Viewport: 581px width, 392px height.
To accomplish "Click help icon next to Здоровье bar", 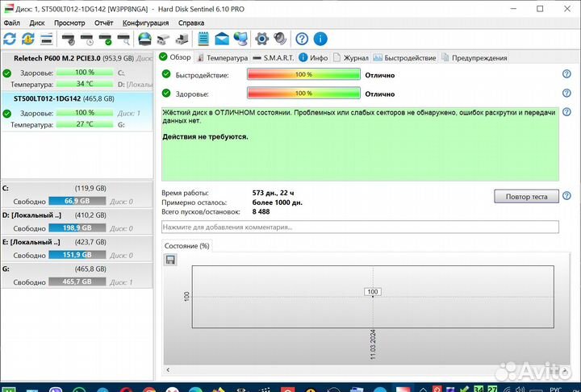I will (566, 93).
